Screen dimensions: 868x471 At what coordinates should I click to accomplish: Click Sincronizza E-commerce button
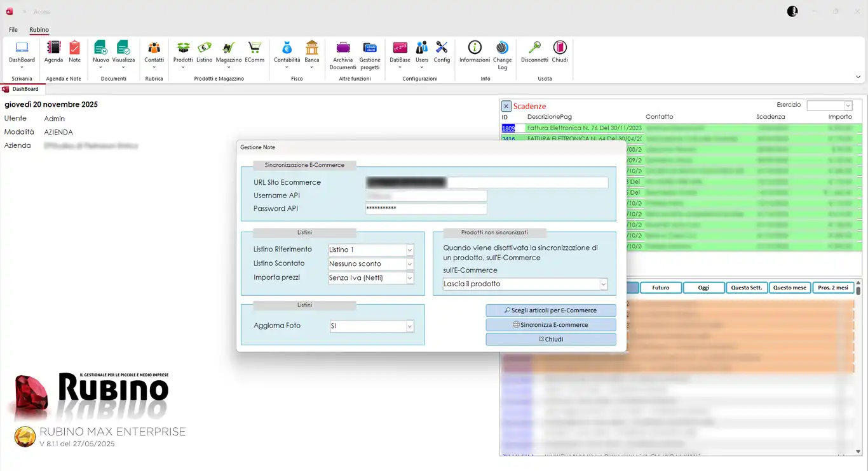550,325
